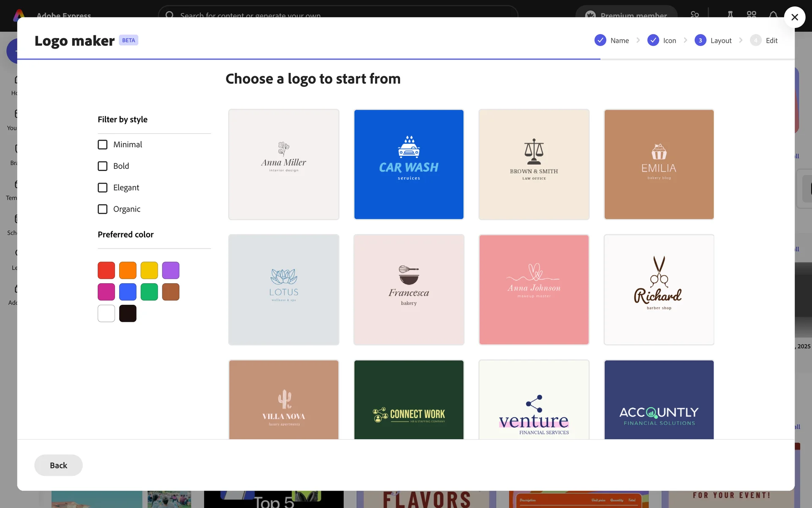This screenshot has width=812, height=508.
Task: Go to the Name step tab
Action: point(619,40)
